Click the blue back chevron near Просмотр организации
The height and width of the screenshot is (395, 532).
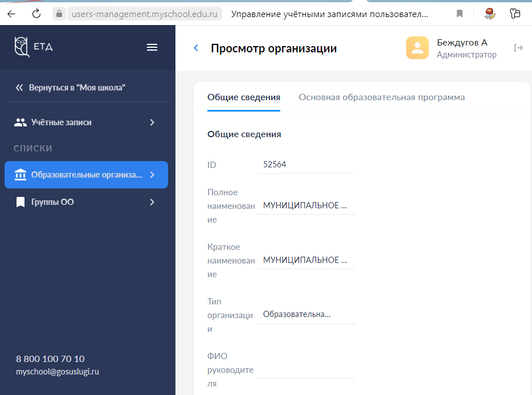coord(196,48)
